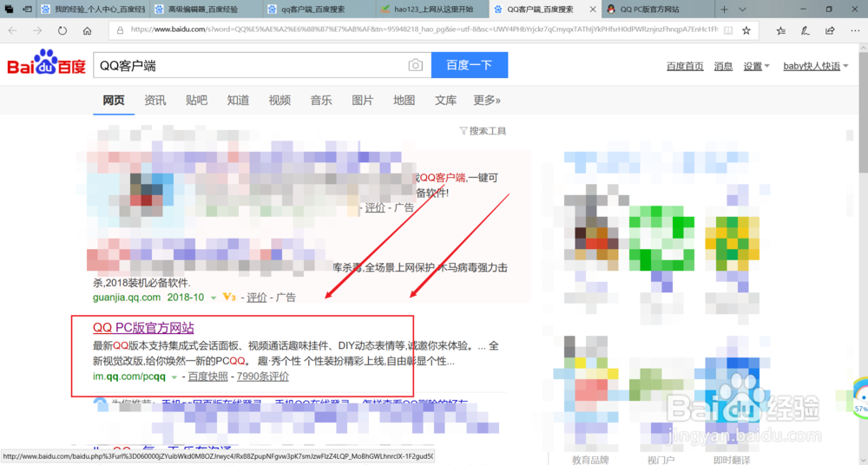Viewport: 868px width, 465px height.
Task: Select the 网页 search category
Action: 114,100
